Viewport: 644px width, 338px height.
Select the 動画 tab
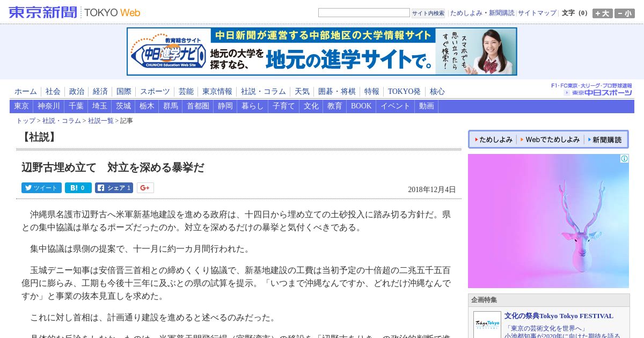tap(427, 106)
